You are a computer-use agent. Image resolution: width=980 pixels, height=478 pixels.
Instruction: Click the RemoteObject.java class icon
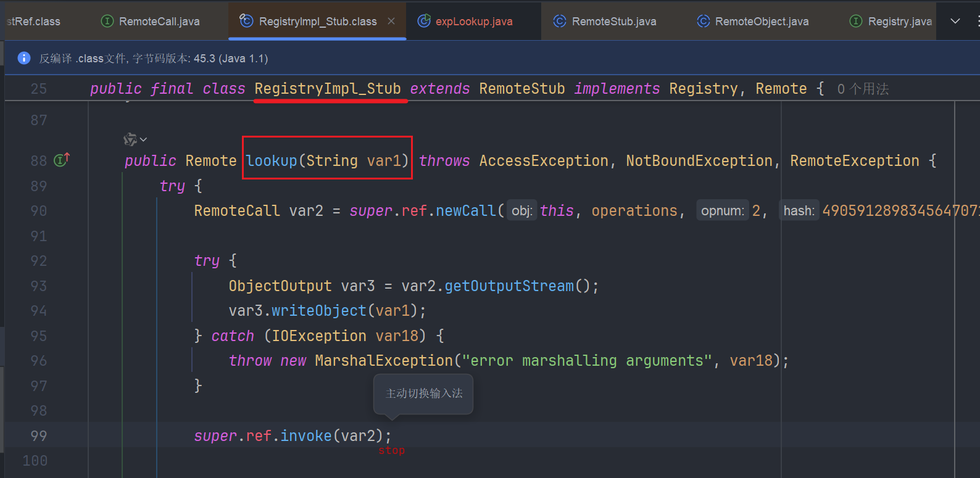point(703,21)
